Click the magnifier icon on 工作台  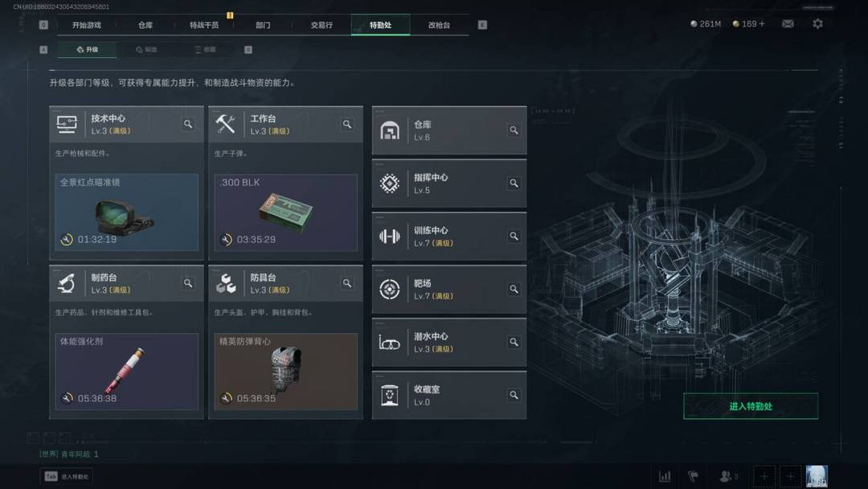click(347, 124)
